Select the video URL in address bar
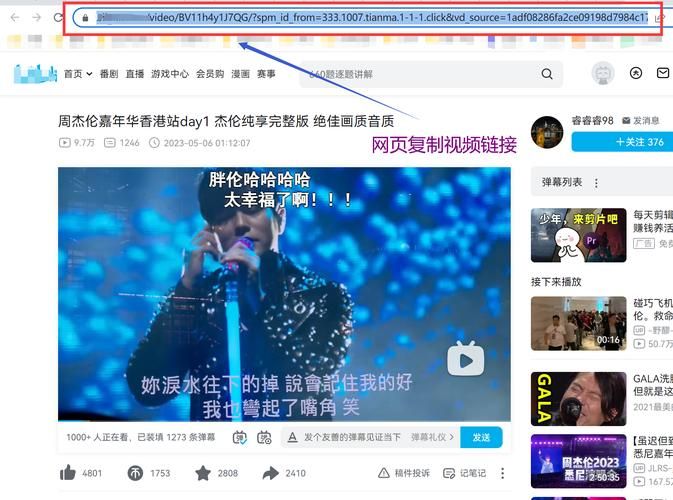This screenshot has width=673, height=500. pos(372,18)
